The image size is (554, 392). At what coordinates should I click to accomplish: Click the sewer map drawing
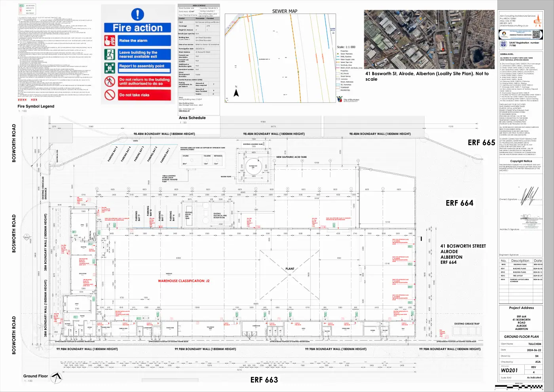(280, 58)
